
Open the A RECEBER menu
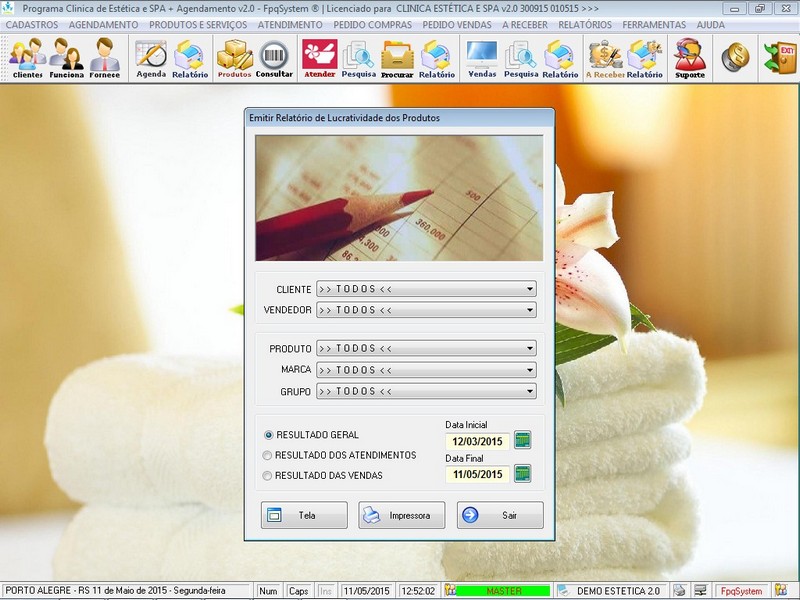pyautogui.click(x=524, y=24)
